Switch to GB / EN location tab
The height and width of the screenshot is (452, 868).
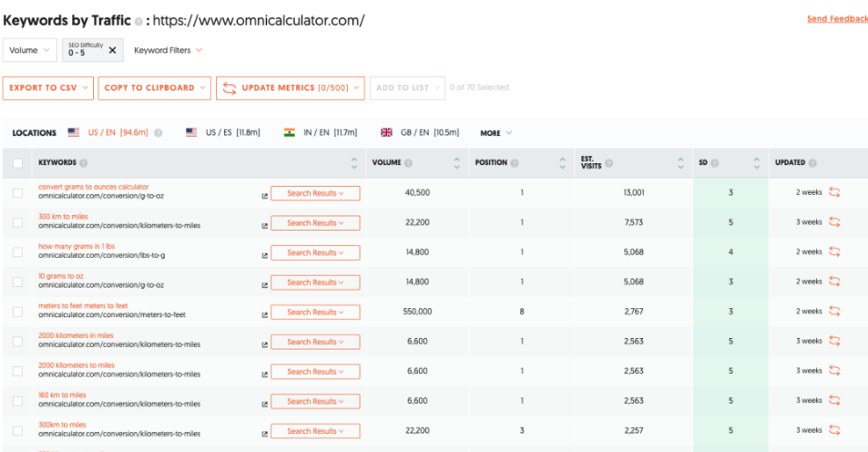coord(420,132)
